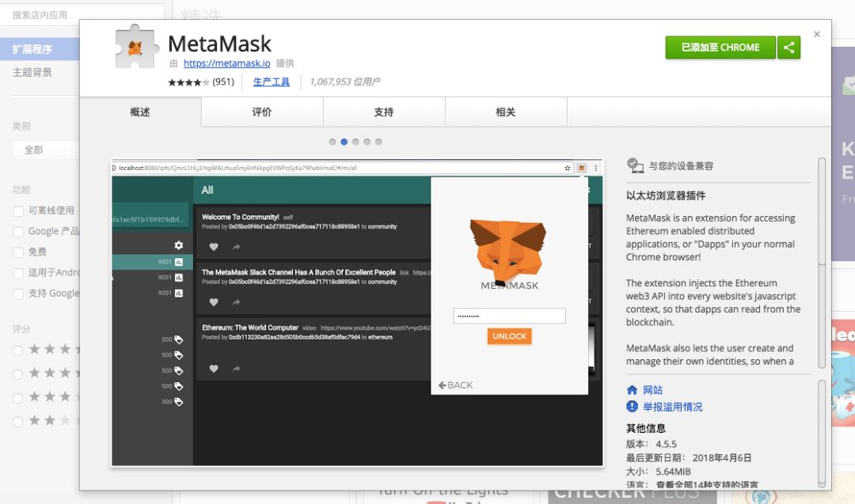Click the first 500 tag icon
855x504 pixels.
pyautogui.click(x=178, y=339)
